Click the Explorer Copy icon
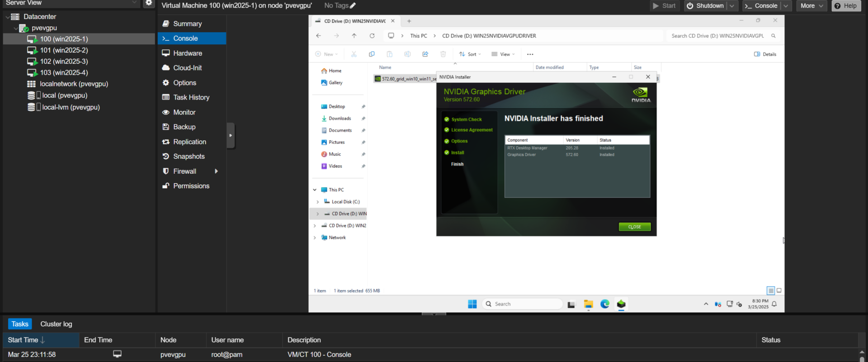 (372, 54)
